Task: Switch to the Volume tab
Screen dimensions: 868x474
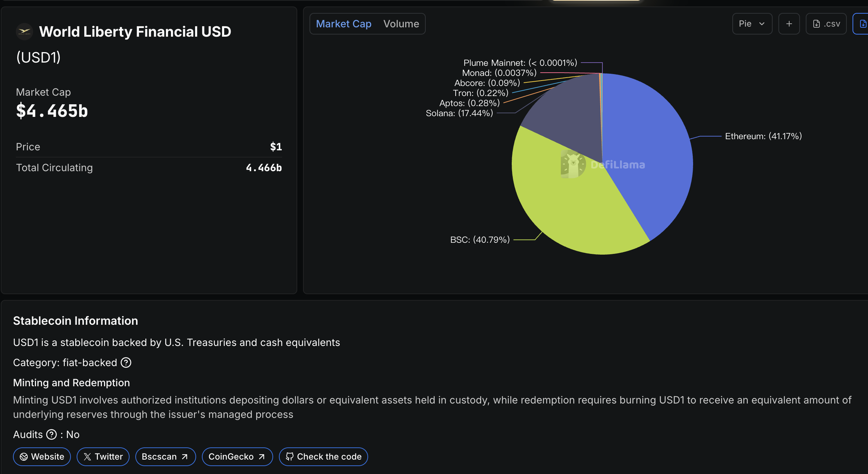Action: (401, 23)
